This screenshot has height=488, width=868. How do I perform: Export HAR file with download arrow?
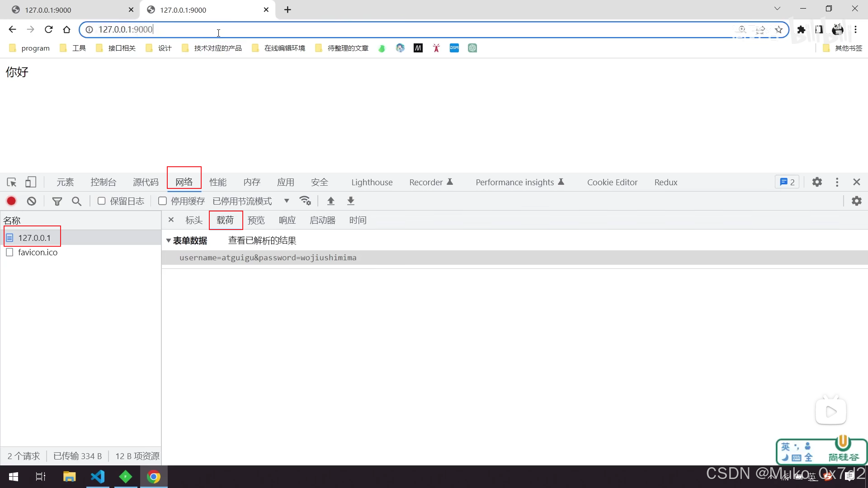coord(350,201)
